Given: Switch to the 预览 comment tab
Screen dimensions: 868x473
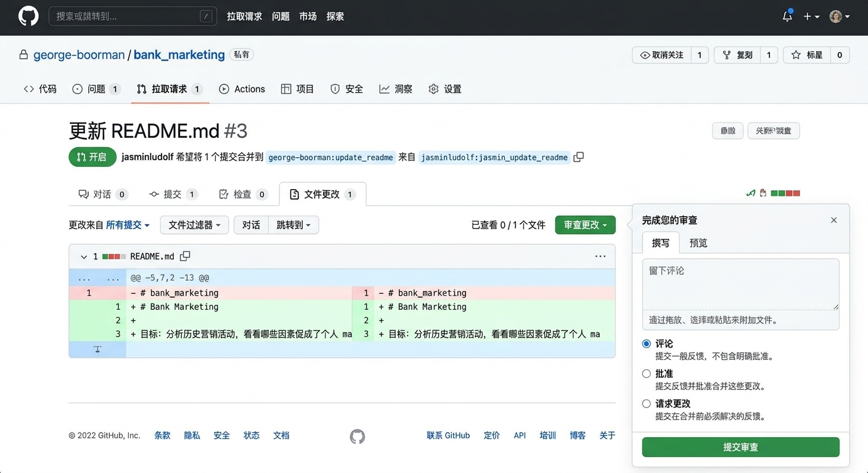Looking at the screenshot, I should click(698, 243).
